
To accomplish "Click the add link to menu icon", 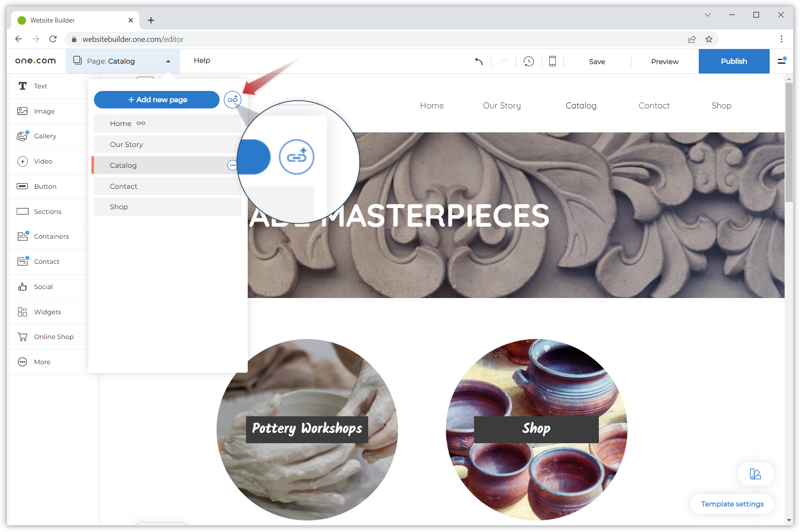I will (x=232, y=99).
